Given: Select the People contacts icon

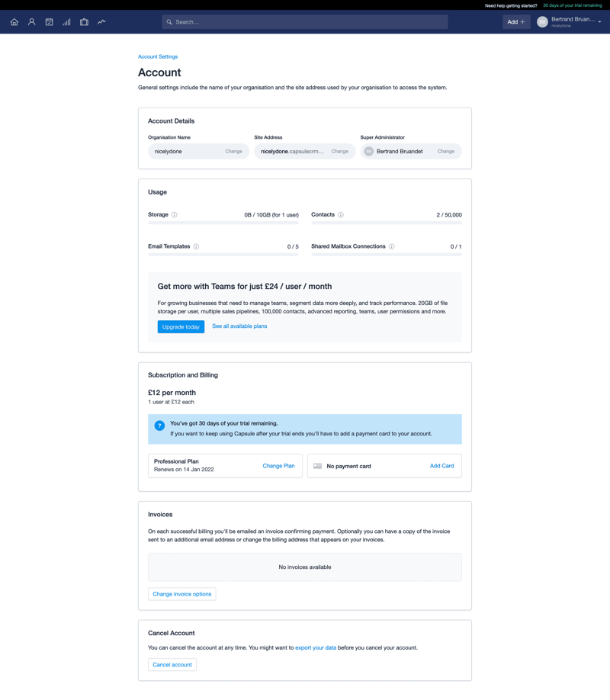Looking at the screenshot, I should pos(31,22).
